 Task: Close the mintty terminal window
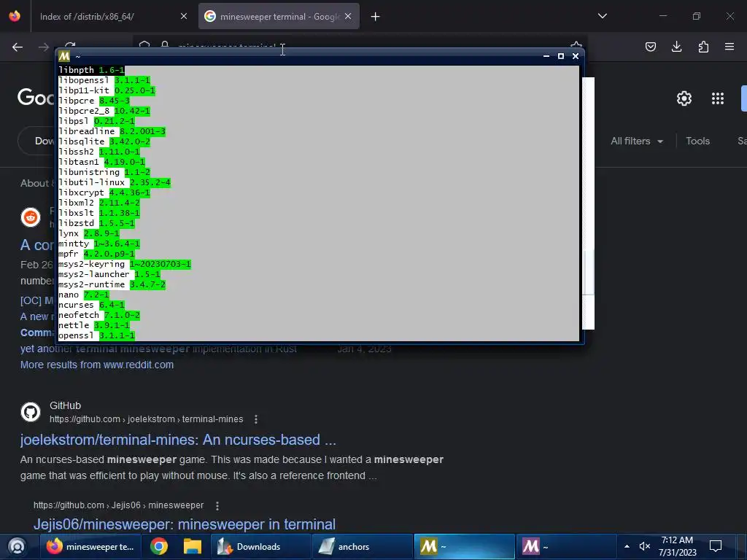pos(576,56)
